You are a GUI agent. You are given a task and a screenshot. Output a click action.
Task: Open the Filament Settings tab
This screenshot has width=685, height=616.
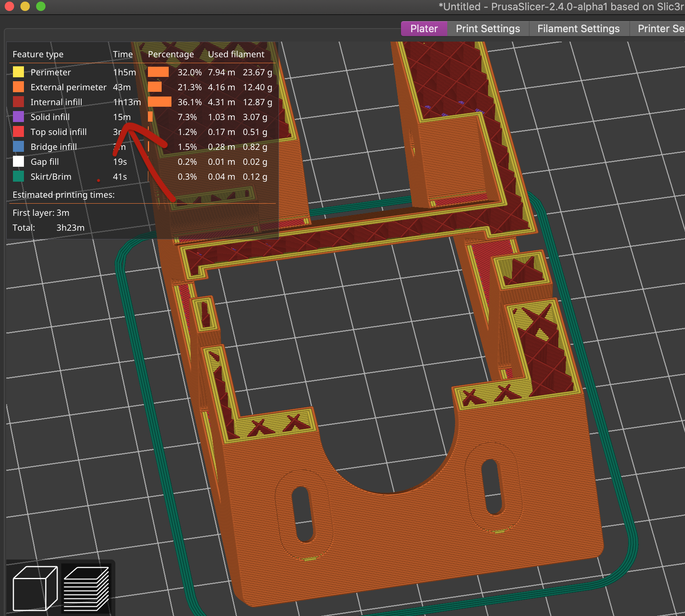coord(578,29)
